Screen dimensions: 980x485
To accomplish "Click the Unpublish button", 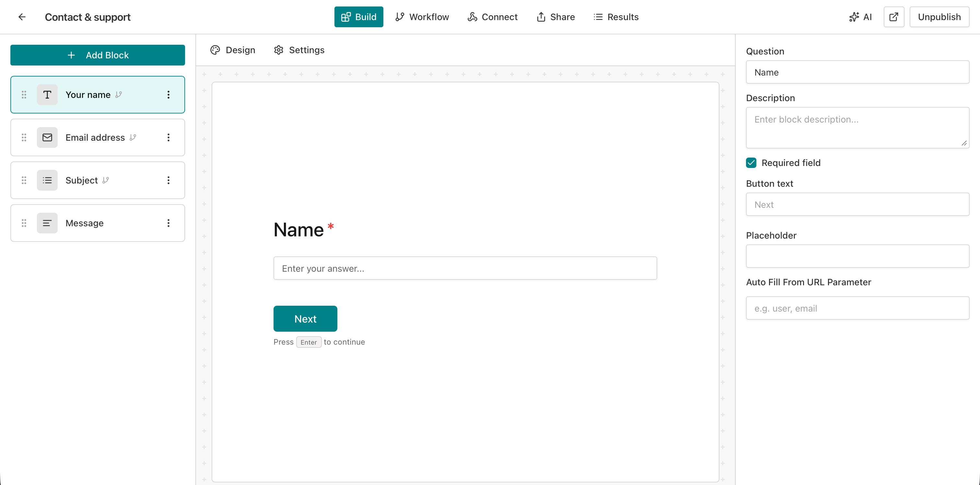I will point(939,17).
